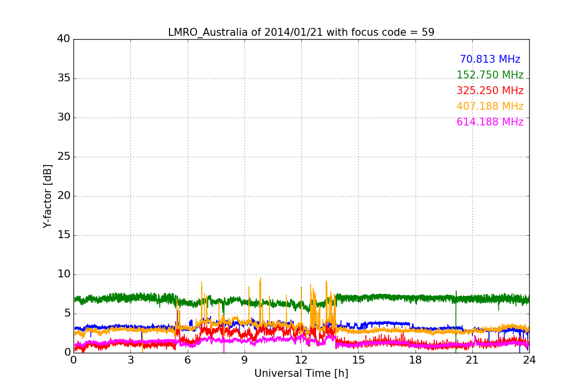Click the x-axis tick label 24
This screenshot has height=392, width=588.
point(529,360)
